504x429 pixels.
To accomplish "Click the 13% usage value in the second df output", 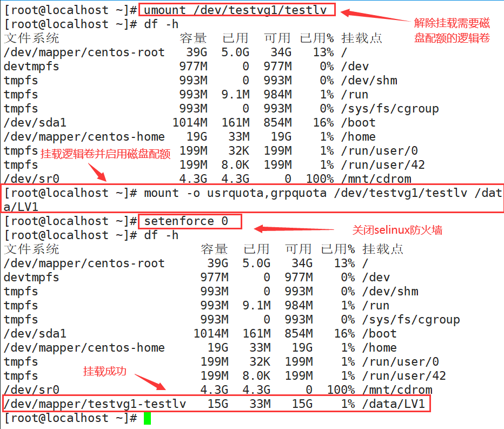I will point(345,263).
